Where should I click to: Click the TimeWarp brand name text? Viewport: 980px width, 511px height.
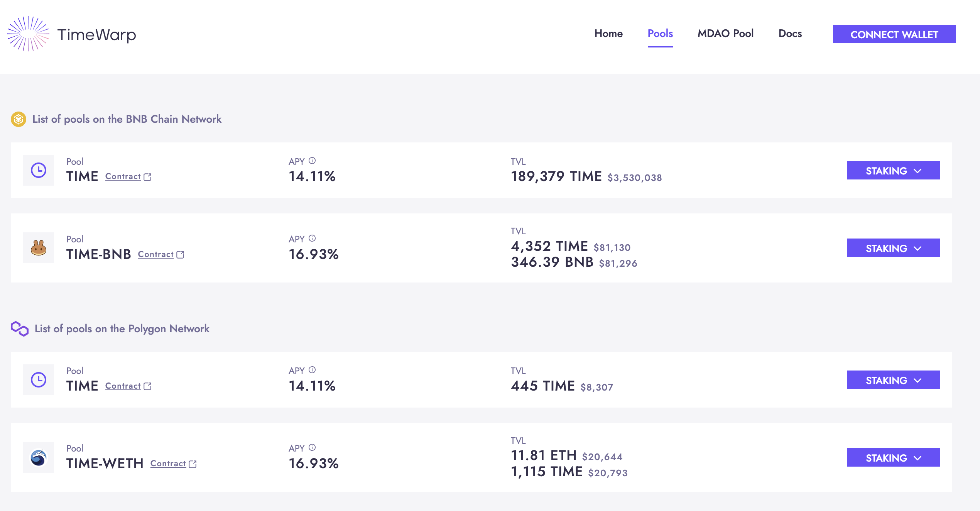pyautogui.click(x=96, y=35)
